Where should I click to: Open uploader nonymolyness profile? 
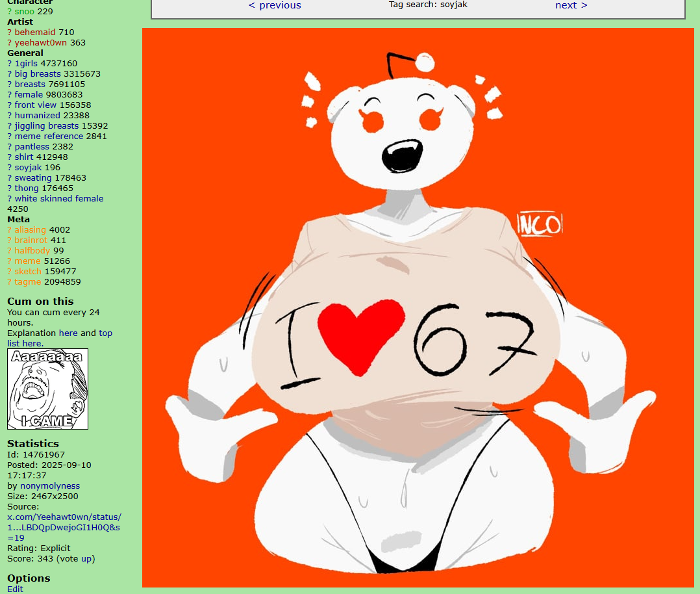point(50,486)
